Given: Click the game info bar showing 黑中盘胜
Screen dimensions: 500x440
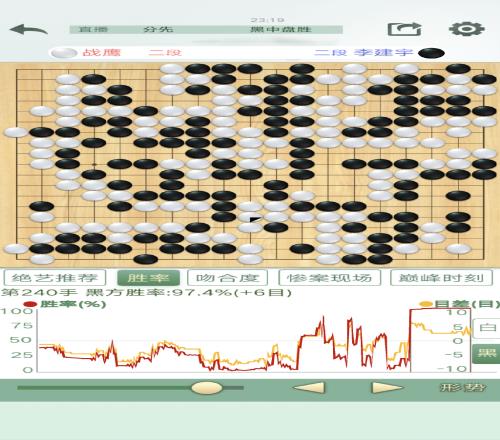Looking at the screenshot, I should [206, 29].
